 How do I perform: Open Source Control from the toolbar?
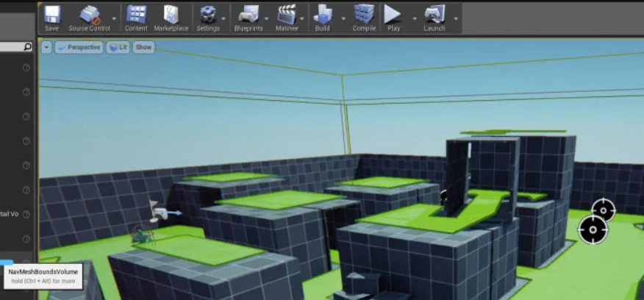click(90, 18)
